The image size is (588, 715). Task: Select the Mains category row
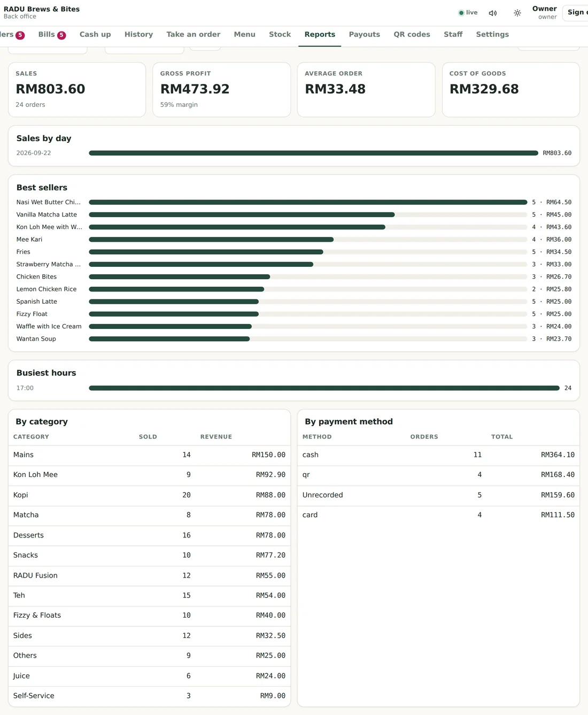(149, 455)
